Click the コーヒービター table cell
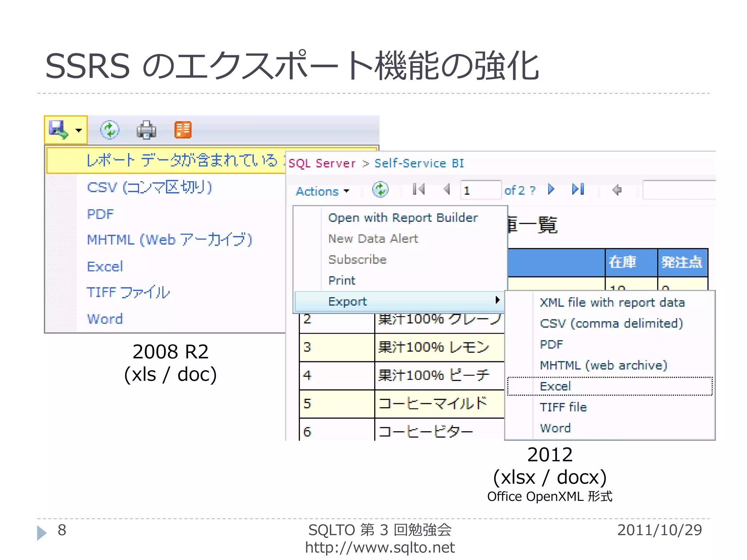This screenshot has height=560, width=747. 440,430
